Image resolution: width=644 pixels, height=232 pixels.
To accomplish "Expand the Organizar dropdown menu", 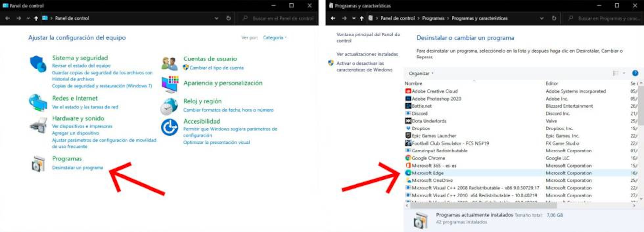I will pyautogui.click(x=421, y=73).
